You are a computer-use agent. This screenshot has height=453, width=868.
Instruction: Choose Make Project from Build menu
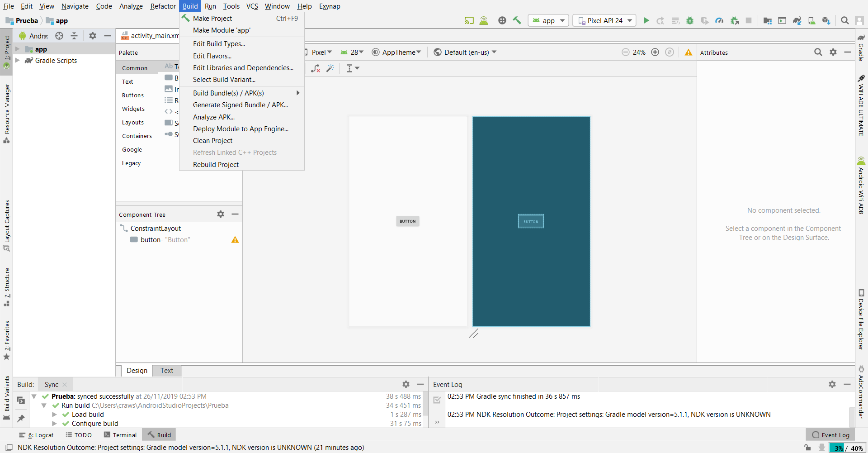(242, 19)
